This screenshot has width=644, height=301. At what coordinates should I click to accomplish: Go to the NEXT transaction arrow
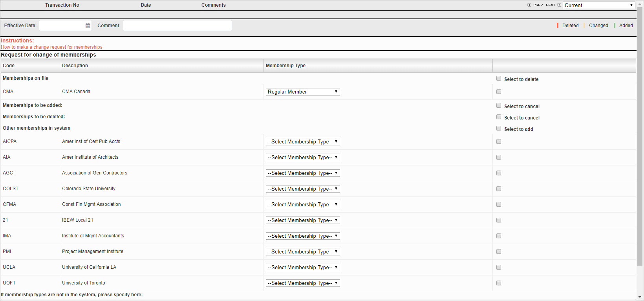click(559, 5)
